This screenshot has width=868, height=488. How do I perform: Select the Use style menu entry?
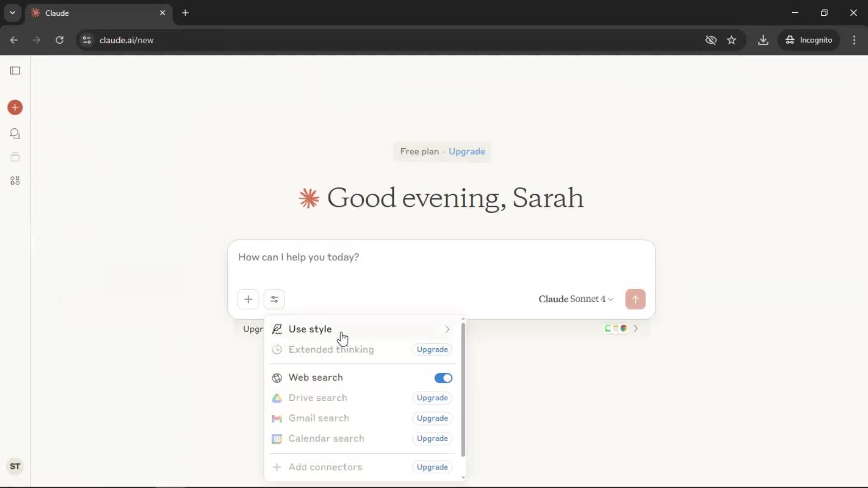click(362, 329)
